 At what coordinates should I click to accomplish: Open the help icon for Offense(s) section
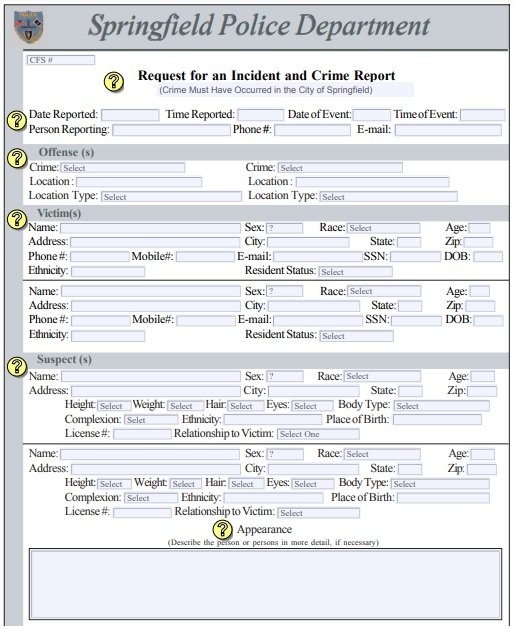coord(17,158)
